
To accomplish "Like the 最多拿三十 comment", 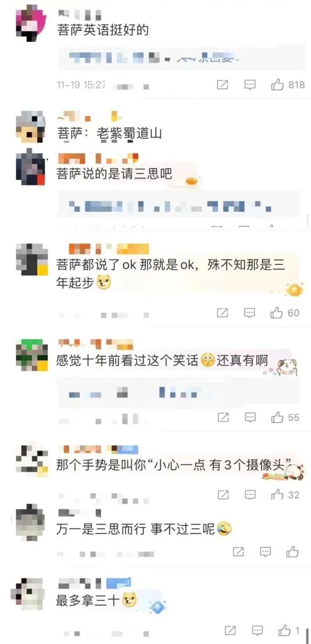I will 284,630.
